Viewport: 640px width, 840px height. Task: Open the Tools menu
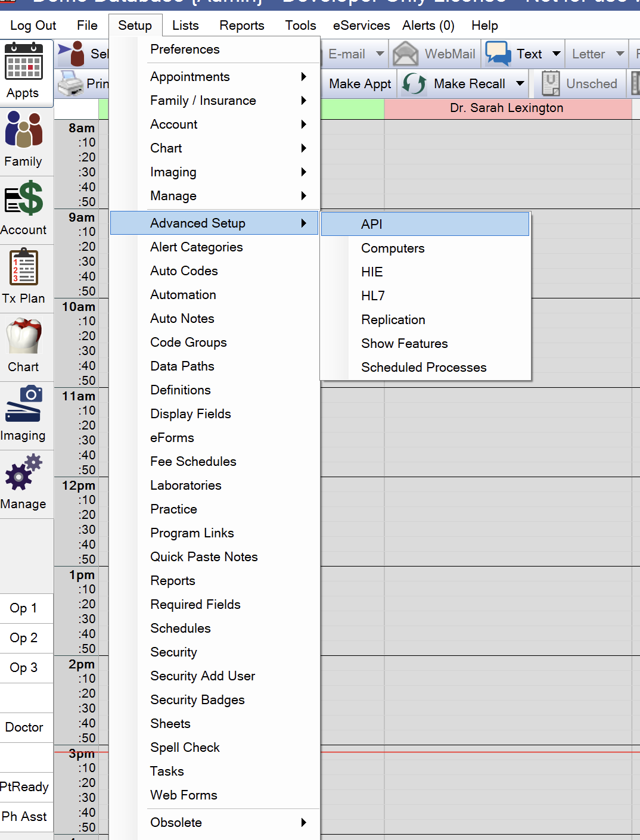click(x=300, y=26)
